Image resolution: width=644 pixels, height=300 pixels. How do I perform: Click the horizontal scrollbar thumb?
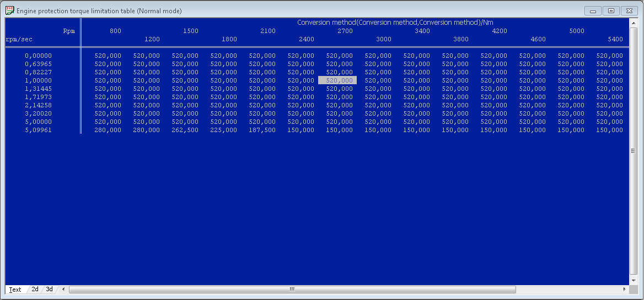[292, 289]
